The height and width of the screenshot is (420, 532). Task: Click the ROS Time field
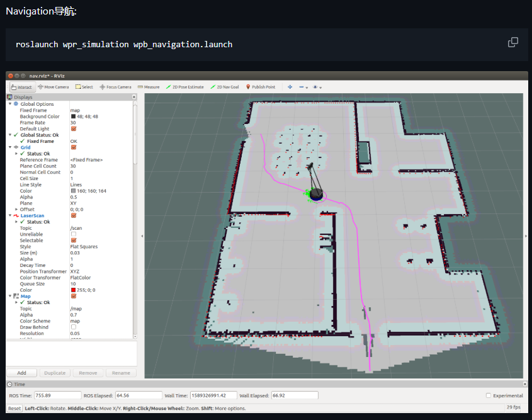click(x=58, y=395)
